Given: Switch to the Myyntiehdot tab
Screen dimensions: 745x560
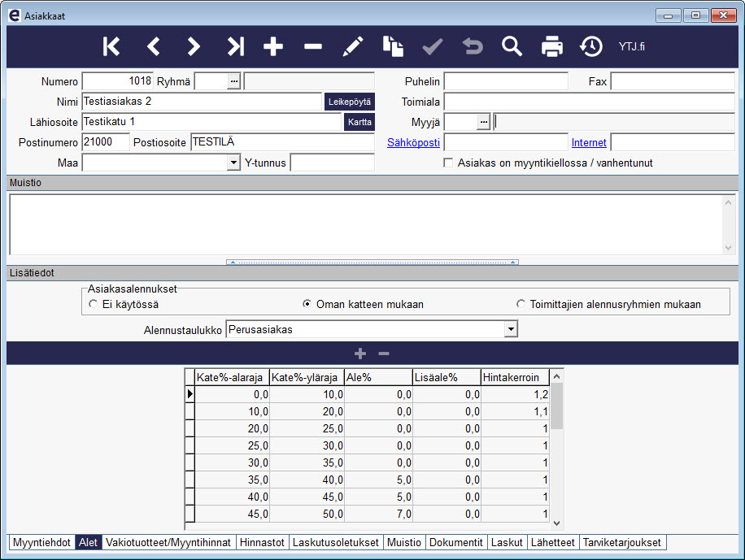Looking at the screenshot, I should pyautogui.click(x=41, y=542).
